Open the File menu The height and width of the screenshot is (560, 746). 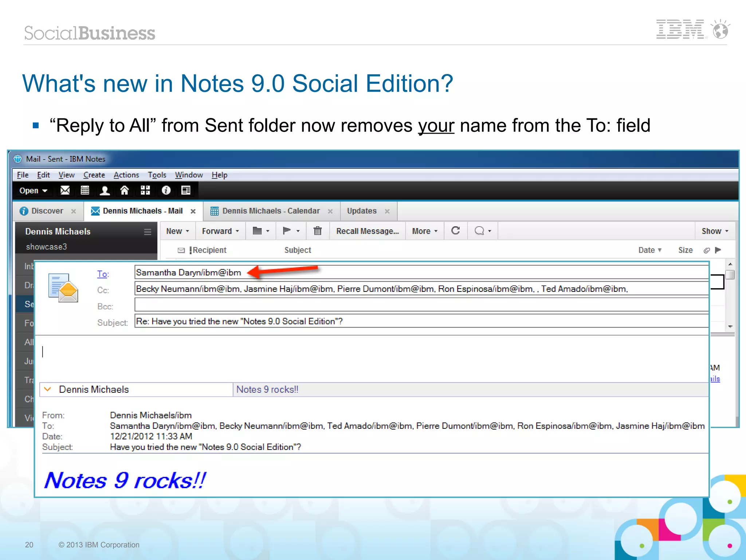pyautogui.click(x=23, y=175)
